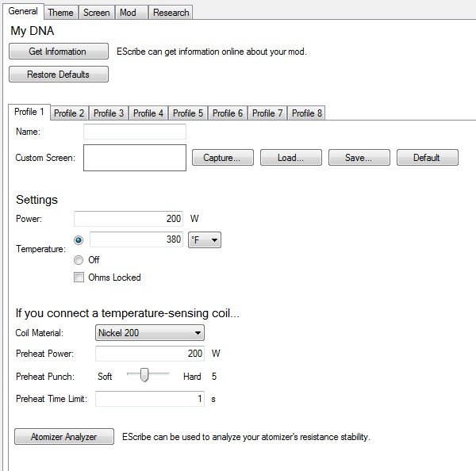Viewport: 476px width, 471px height.
Task: Open the temperature unit °F dropdown
Action: 204,240
